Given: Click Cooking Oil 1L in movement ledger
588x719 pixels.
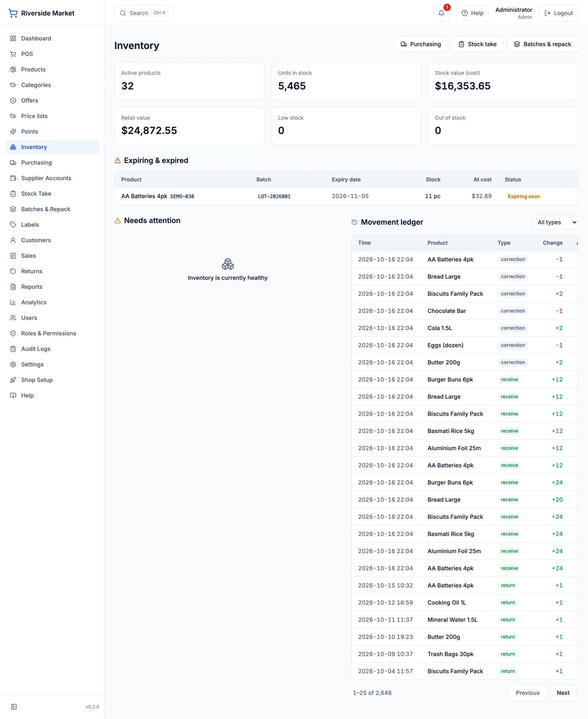Looking at the screenshot, I should pos(447,603).
